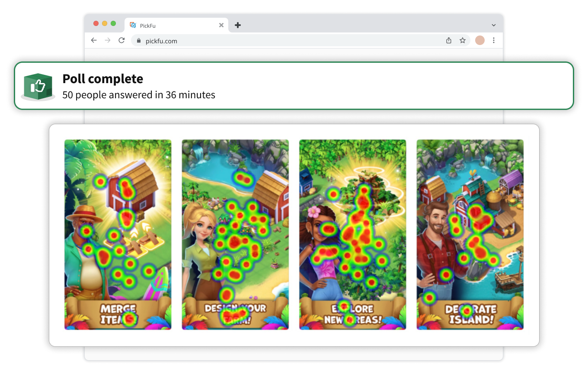The width and height of the screenshot is (588, 374).
Task: Click the Poll complete notification banner
Action: (294, 86)
